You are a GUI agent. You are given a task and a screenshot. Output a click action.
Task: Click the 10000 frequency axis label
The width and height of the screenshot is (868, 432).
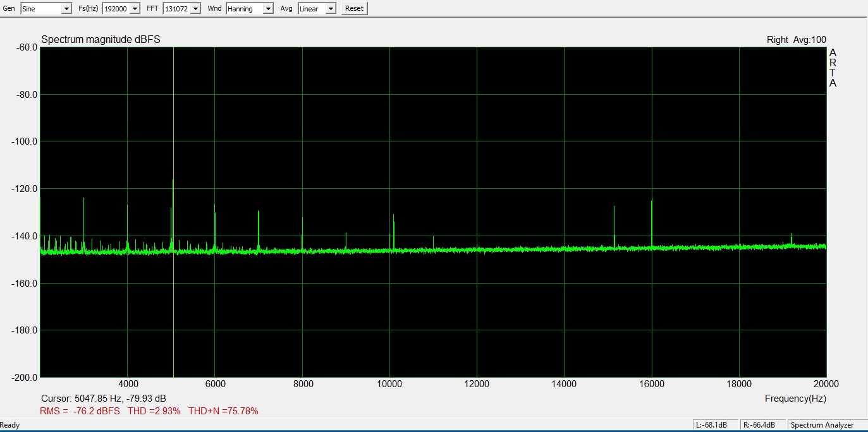click(389, 383)
